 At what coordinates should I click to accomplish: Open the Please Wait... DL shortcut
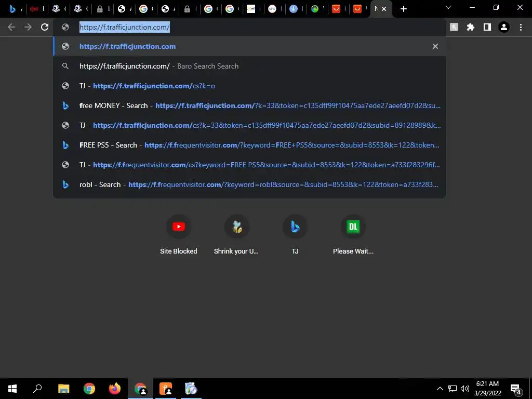click(353, 235)
